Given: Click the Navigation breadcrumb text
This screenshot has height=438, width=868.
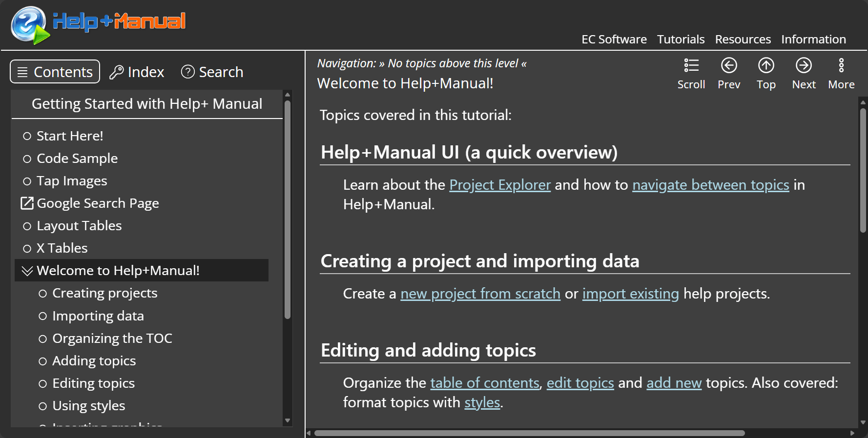Looking at the screenshot, I should (422, 63).
